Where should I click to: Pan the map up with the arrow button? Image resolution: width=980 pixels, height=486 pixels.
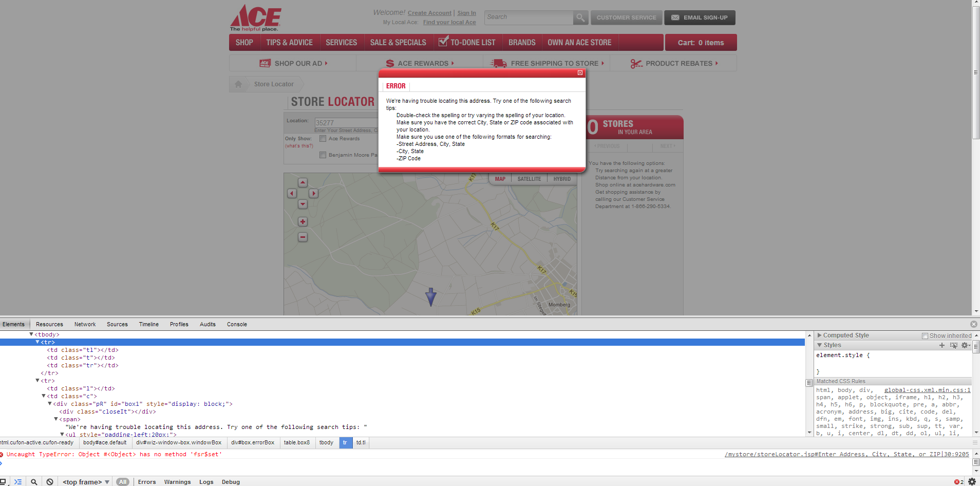[x=303, y=183]
